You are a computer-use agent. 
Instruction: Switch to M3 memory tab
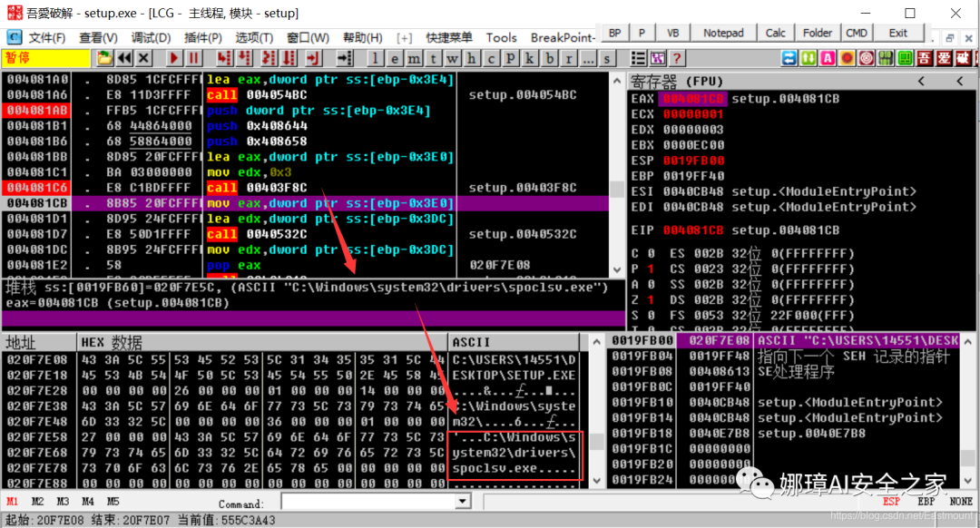click(x=63, y=501)
